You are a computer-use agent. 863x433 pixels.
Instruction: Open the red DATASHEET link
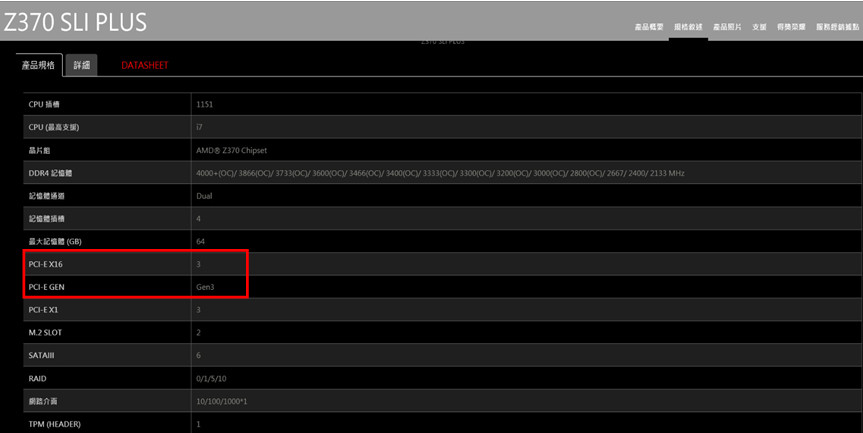(x=145, y=65)
